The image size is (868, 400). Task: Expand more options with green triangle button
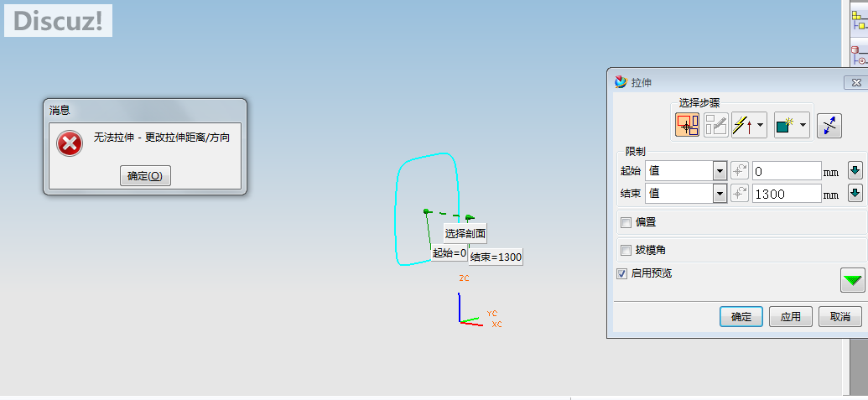(853, 280)
